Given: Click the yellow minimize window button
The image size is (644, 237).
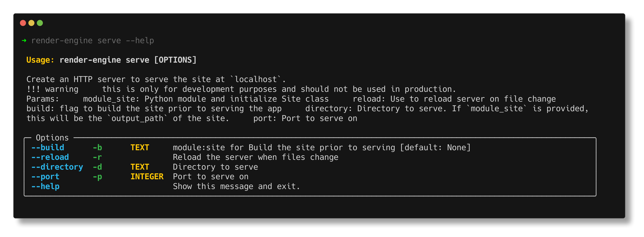Looking at the screenshot, I should tap(32, 23).
